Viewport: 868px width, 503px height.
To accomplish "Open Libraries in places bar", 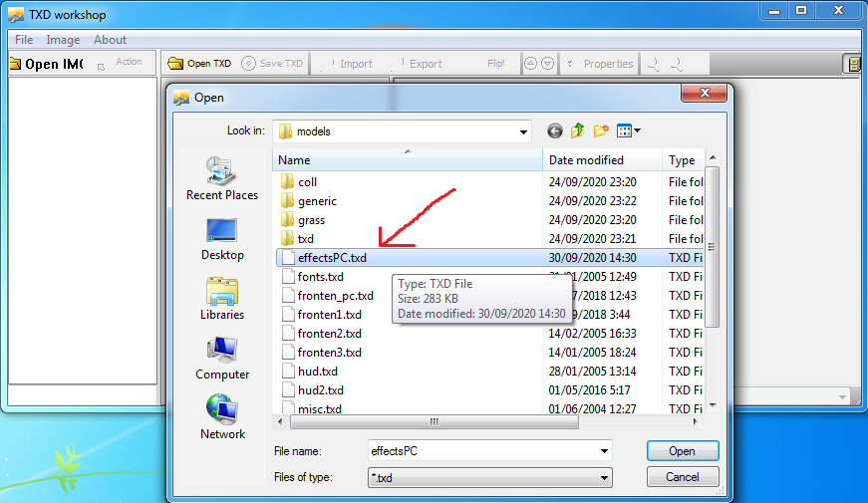I will click(x=222, y=299).
